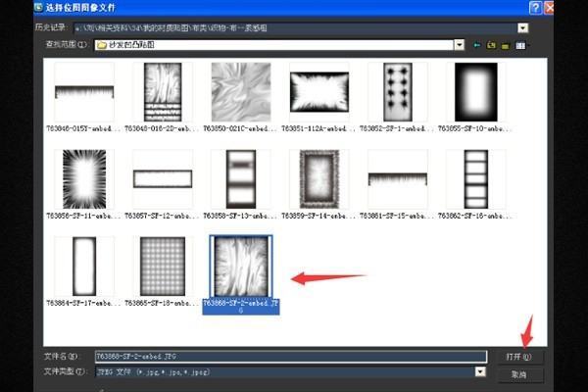The width and height of the screenshot is (588, 392).
Task: Select thumbnail 763865-SF-18
Action: click(163, 266)
